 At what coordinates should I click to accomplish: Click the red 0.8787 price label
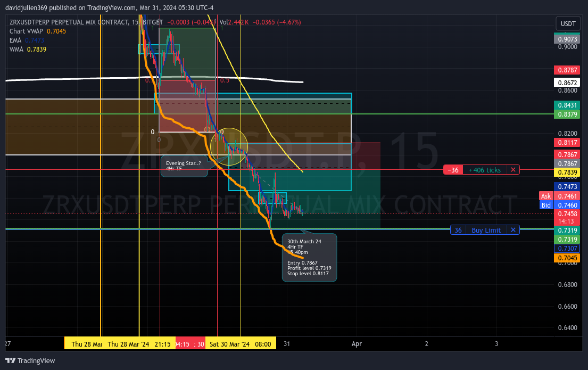[567, 70]
